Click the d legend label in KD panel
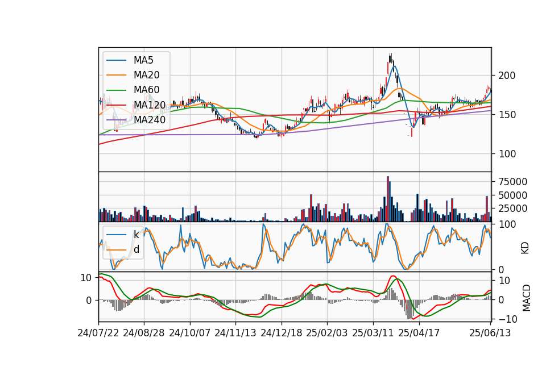This screenshot has width=546, height=392. (136, 249)
